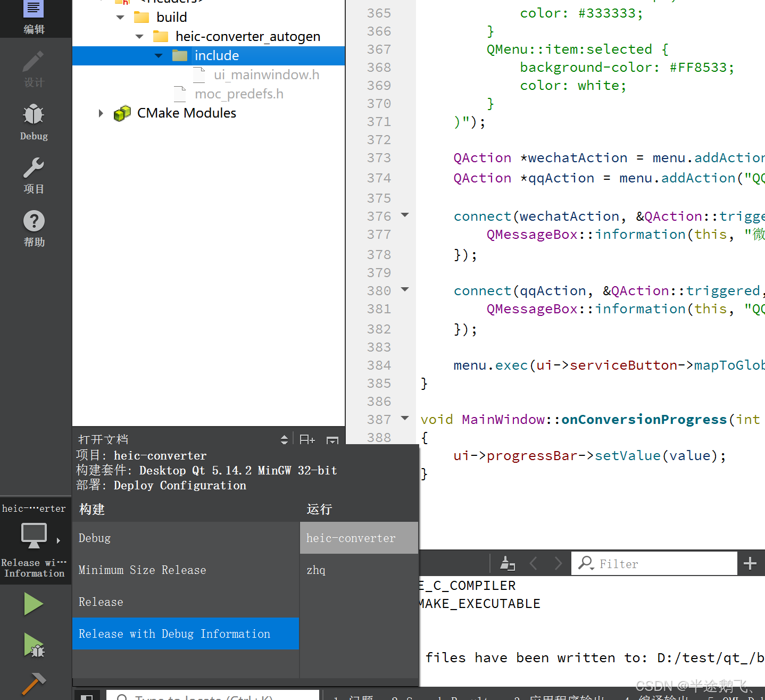
Task: Expand the CMake Modules node
Action: point(101,113)
